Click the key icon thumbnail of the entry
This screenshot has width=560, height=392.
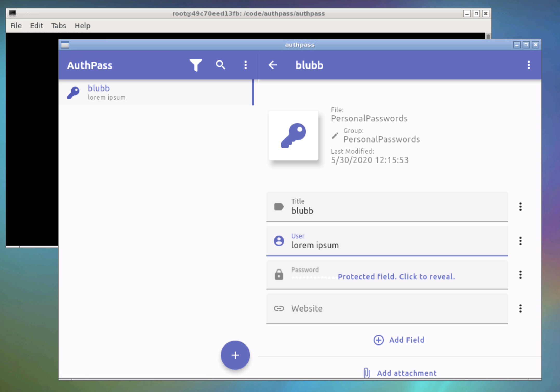coord(293,135)
